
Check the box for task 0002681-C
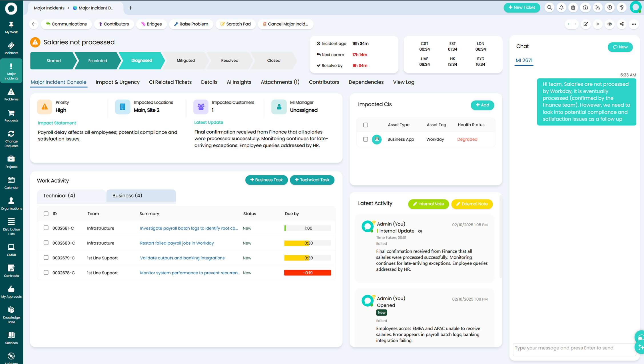coord(46,228)
